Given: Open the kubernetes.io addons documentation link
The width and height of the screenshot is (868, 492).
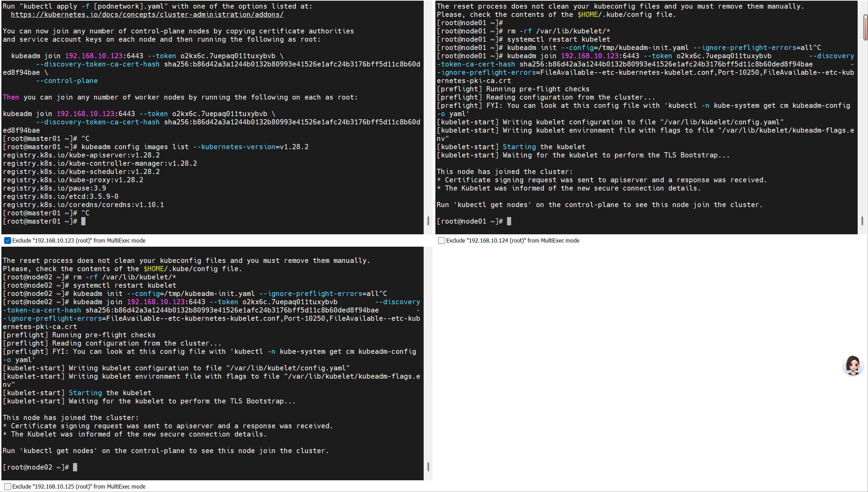Looking at the screenshot, I should [147, 14].
